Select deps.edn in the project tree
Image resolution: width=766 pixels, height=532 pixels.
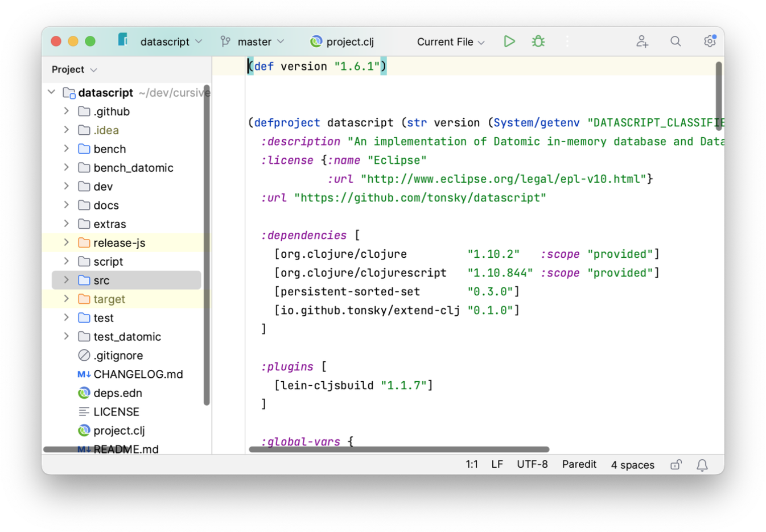(118, 393)
